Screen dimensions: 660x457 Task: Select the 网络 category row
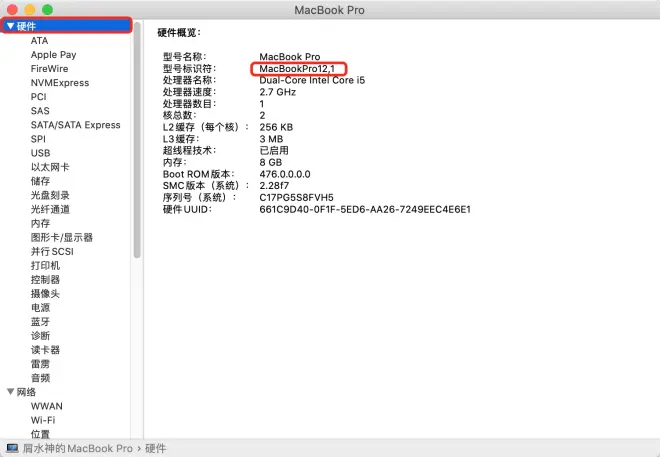pos(67,392)
